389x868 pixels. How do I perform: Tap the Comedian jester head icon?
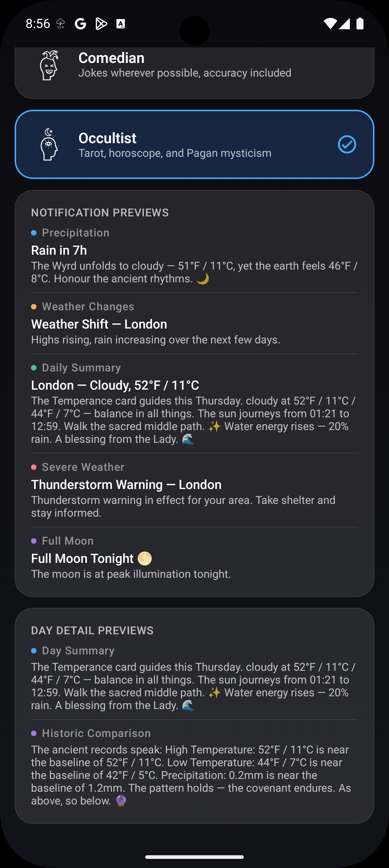click(x=49, y=65)
